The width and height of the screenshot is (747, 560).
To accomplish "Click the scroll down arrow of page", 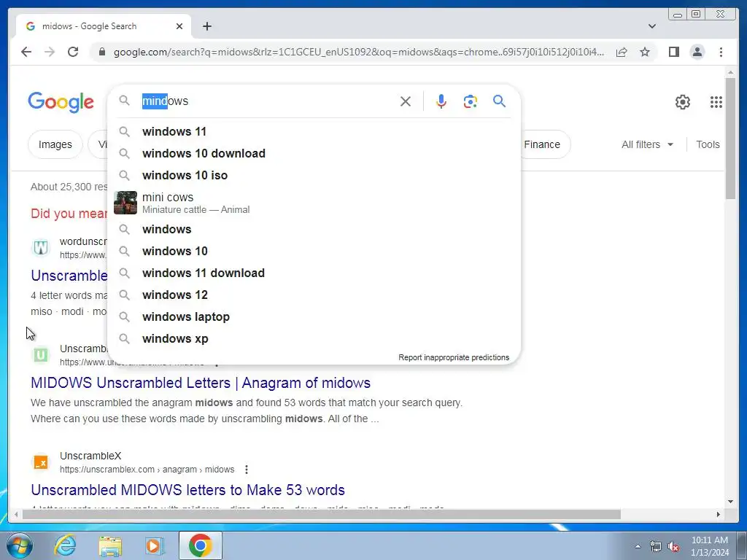I will (730, 502).
